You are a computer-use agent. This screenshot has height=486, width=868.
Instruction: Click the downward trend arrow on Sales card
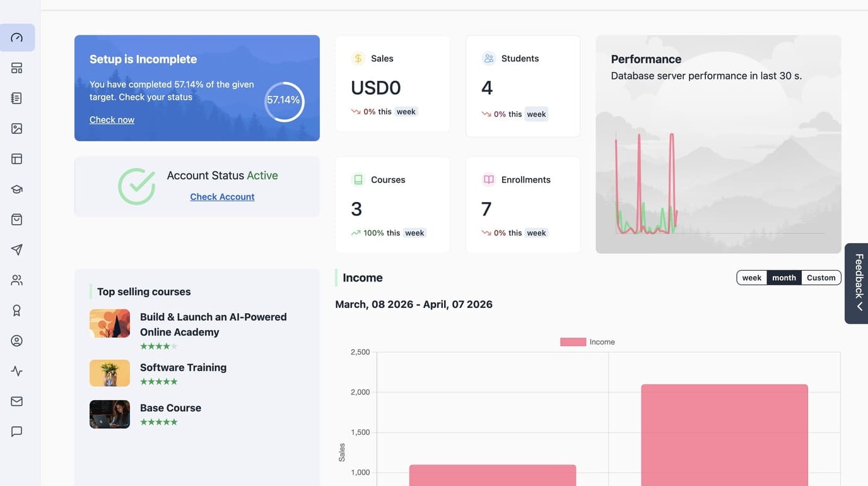click(356, 112)
